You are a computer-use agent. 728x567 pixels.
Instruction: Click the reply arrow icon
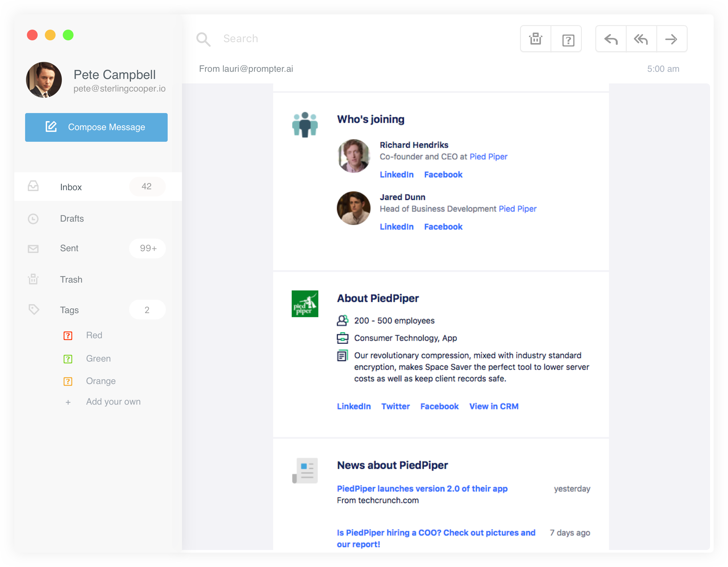[x=611, y=39]
